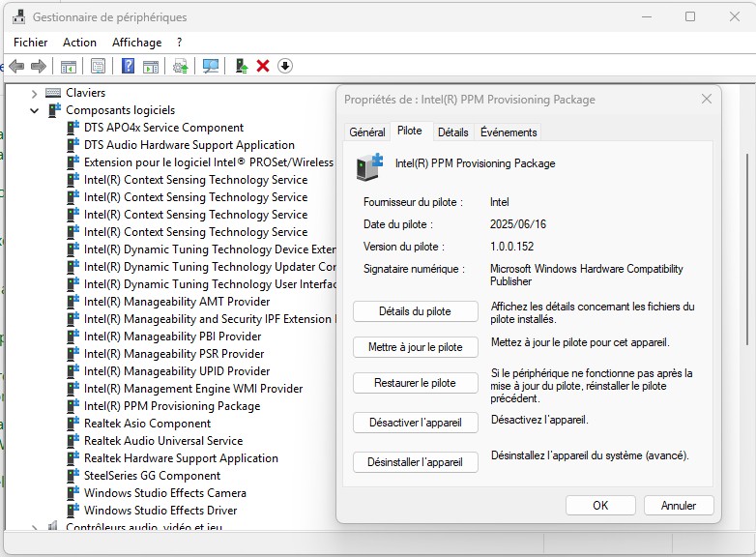756x557 pixels.
Task: Collapse the Composants logiciels category
Action: point(35,110)
